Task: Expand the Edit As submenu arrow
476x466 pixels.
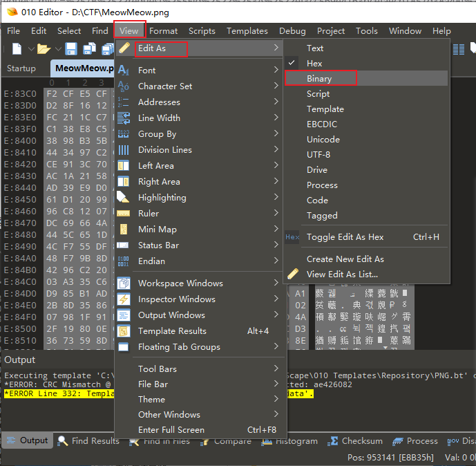Action: coord(276,48)
